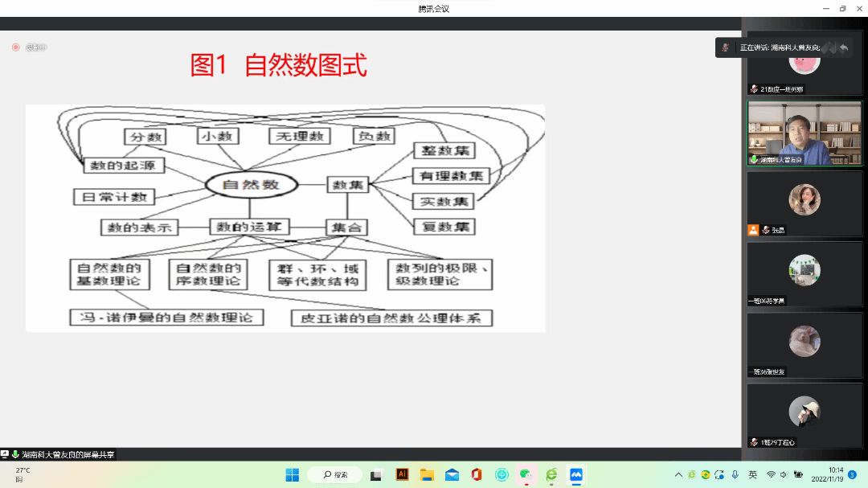
Task: Click the muted mic icon in speaking banner
Action: [x=726, y=47]
